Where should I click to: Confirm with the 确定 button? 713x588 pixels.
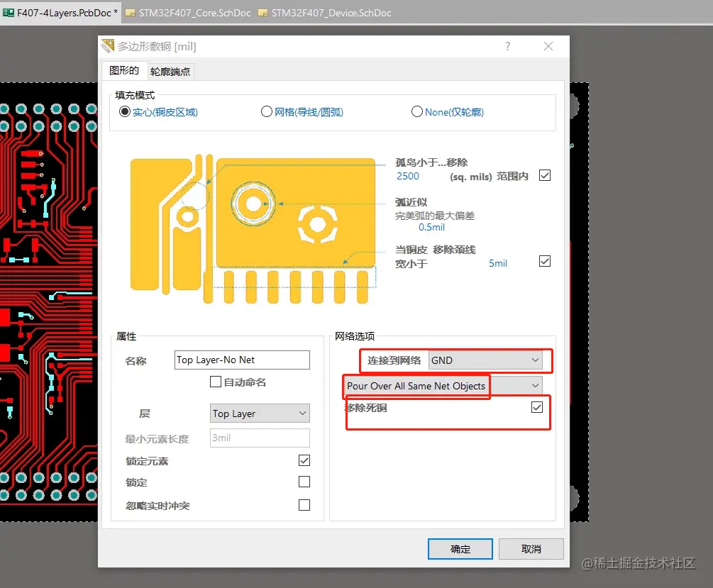pyautogui.click(x=460, y=549)
